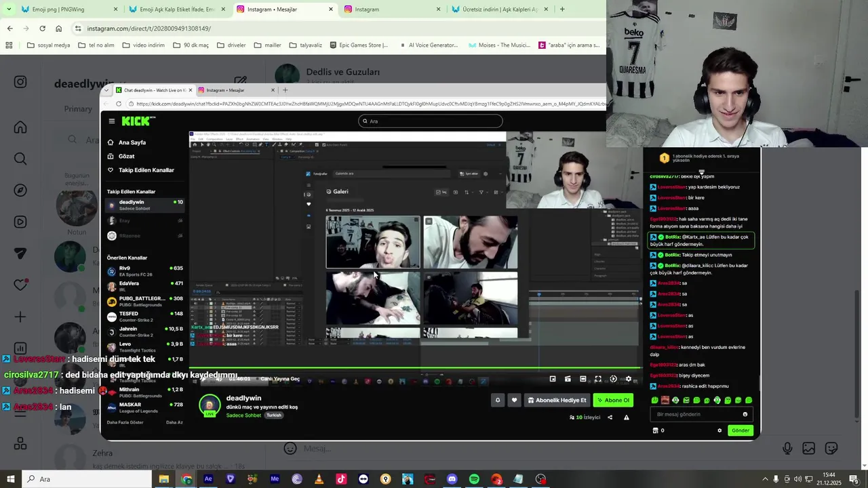Open mailler bookmarks folder

click(267, 45)
